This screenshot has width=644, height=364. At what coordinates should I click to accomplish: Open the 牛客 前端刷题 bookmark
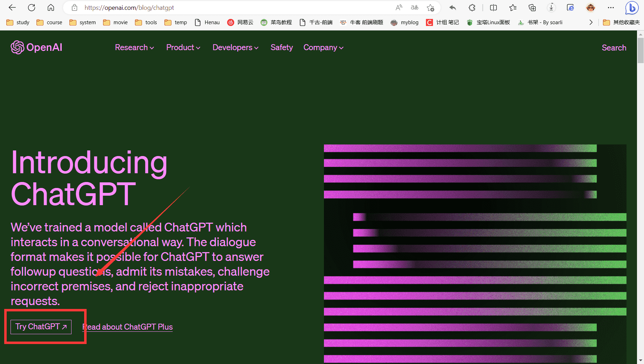[361, 22]
